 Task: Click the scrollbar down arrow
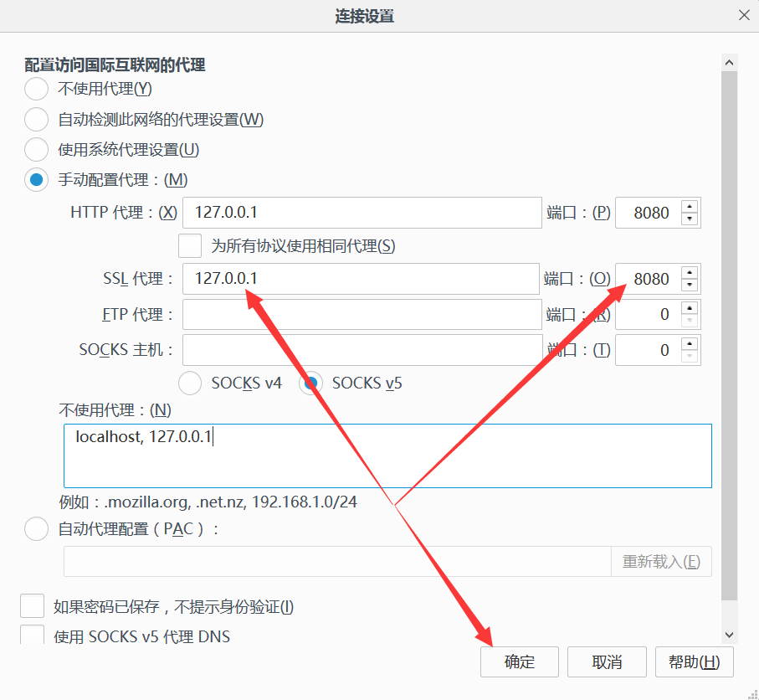(729, 636)
